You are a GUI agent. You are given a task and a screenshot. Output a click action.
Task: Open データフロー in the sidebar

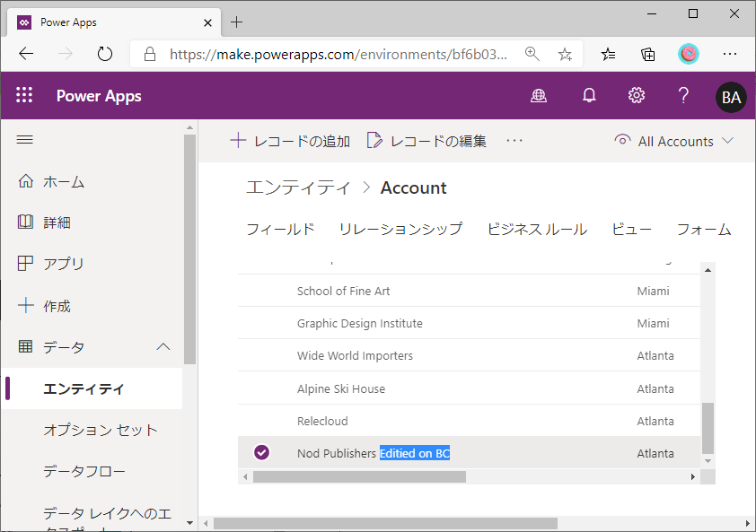(84, 471)
